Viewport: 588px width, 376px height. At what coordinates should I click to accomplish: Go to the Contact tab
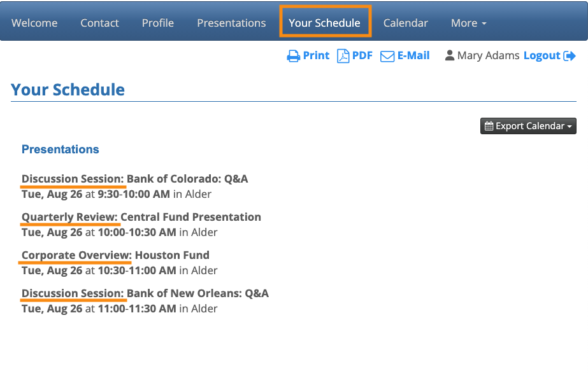99,23
